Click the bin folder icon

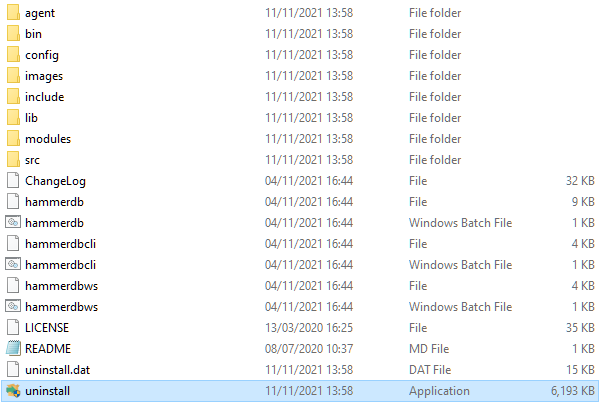[13, 34]
